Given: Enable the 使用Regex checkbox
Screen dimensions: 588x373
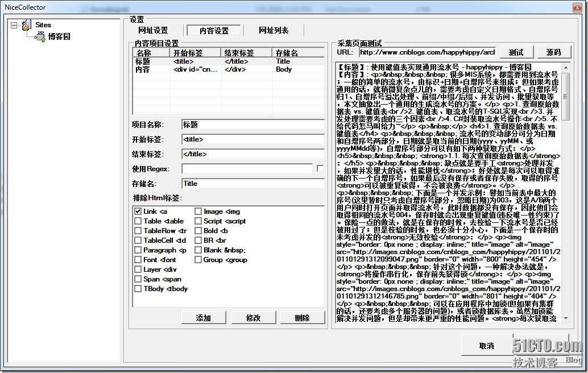Looking at the screenshot, I should [320, 169].
